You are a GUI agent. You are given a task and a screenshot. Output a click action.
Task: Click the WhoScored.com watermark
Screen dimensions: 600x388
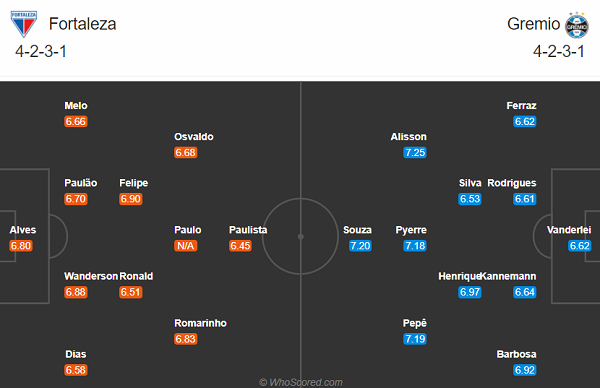[301, 382]
